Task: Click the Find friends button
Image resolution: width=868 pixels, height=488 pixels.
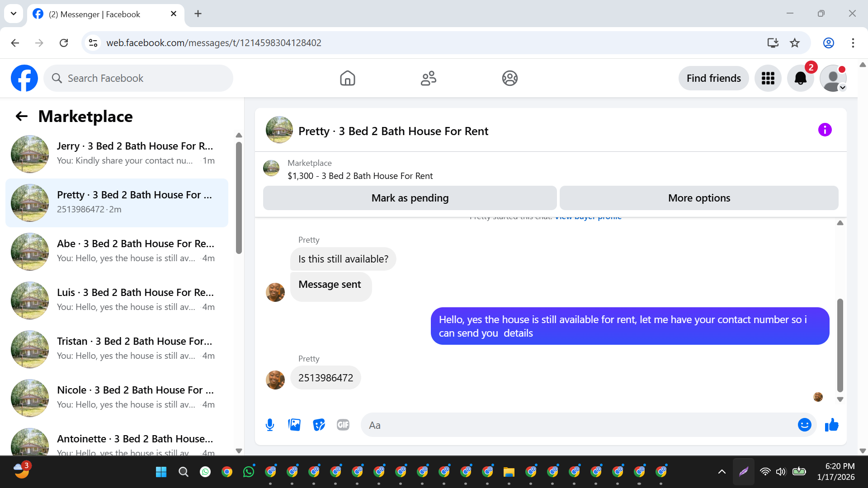Action: coord(713,79)
